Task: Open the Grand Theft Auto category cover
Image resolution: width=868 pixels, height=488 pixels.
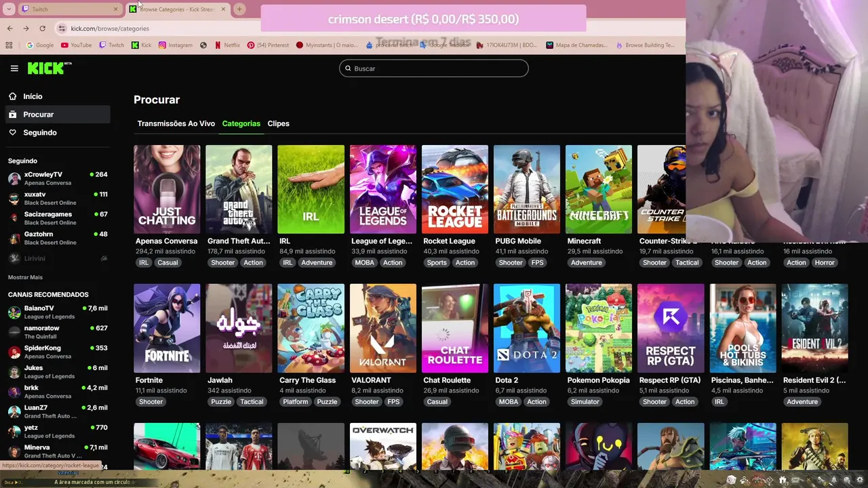Action: coord(239,189)
